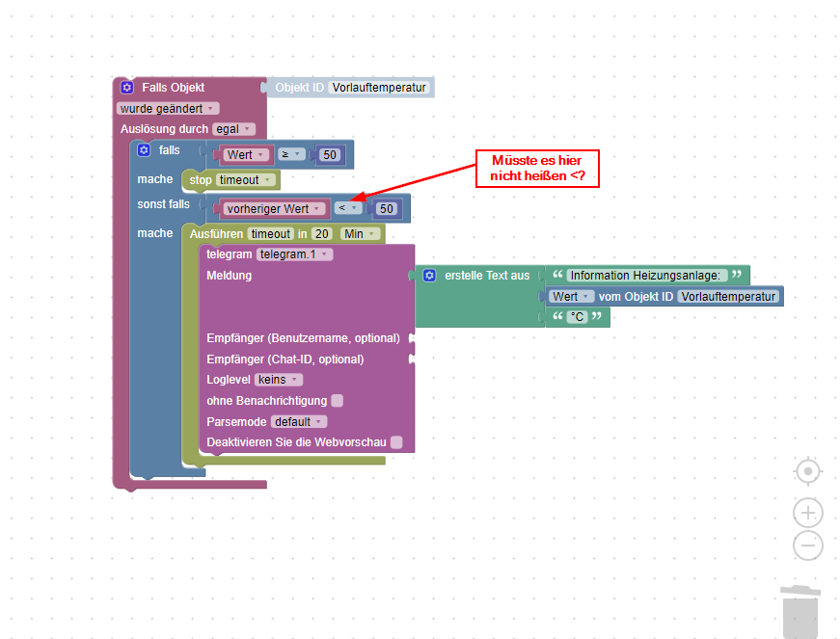Click the Falls Objekt block label
The height and width of the screenshot is (639, 840).
[x=173, y=88]
